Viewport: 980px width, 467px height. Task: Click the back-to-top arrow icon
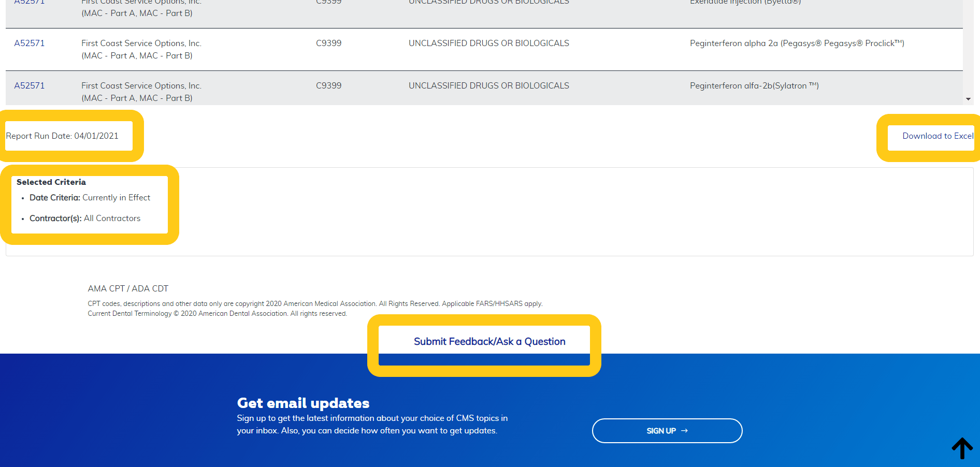[962, 448]
